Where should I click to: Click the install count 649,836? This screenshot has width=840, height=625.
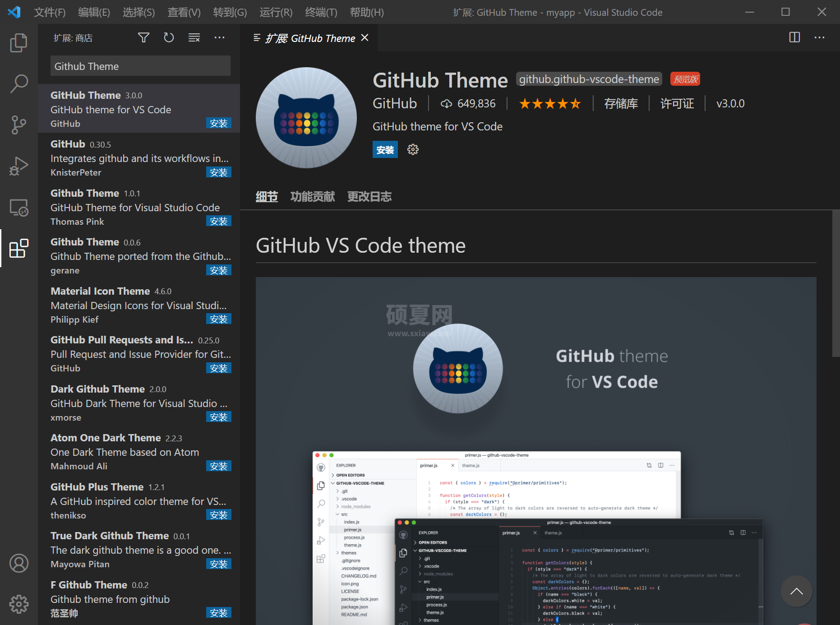pos(468,104)
